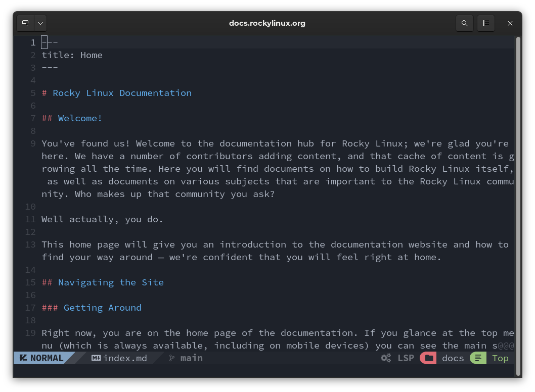The image size is (535, 392).
Task: Click the search icon in the header bar
Action: coord(465,23)
